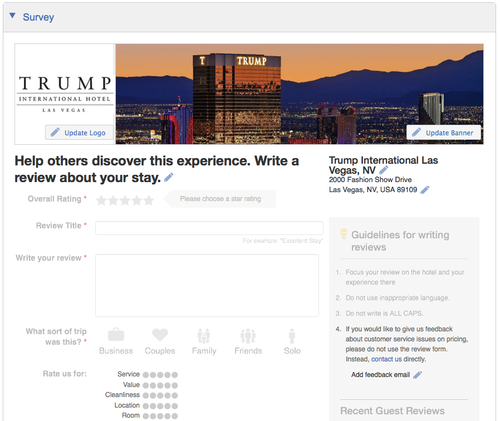The width and height of the screenshot is (500, 421).
Task: Set overall rating to five stars
Action: [x=149, y=200]
